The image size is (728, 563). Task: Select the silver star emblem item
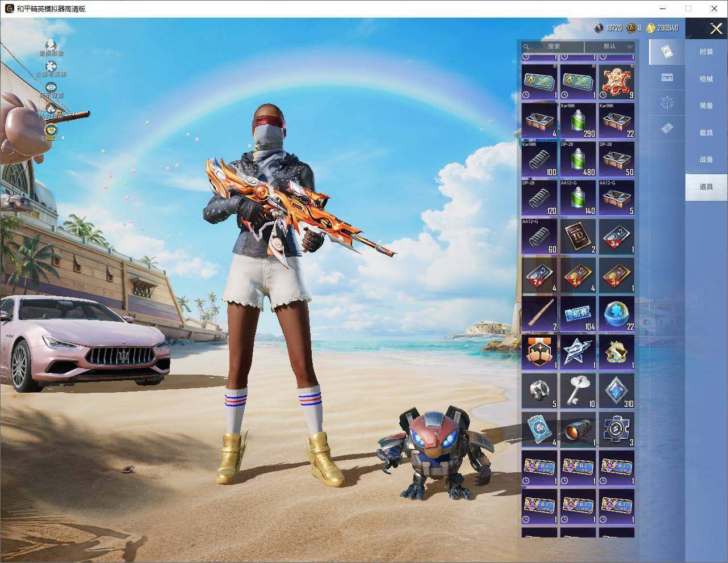(x=578, y=352)
